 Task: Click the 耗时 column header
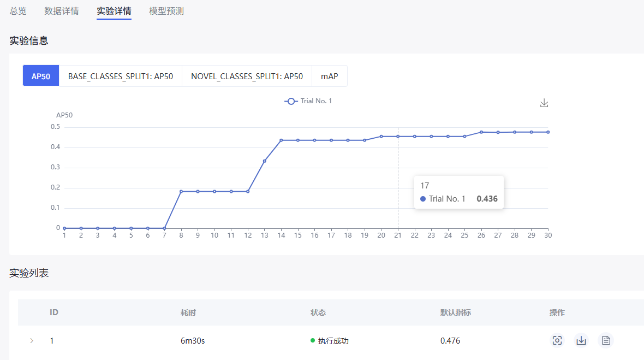(x=188, y=312)
